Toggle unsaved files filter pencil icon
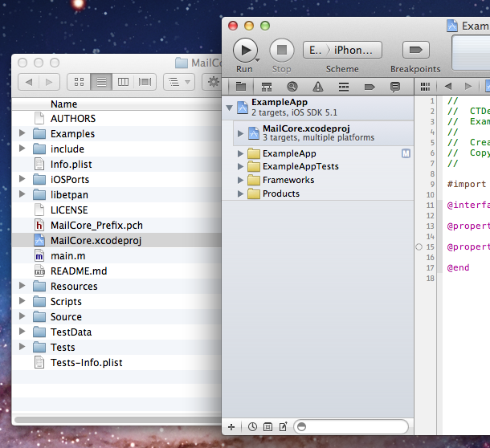This screenshot has width=490, height=448. (x=283, y=427)
